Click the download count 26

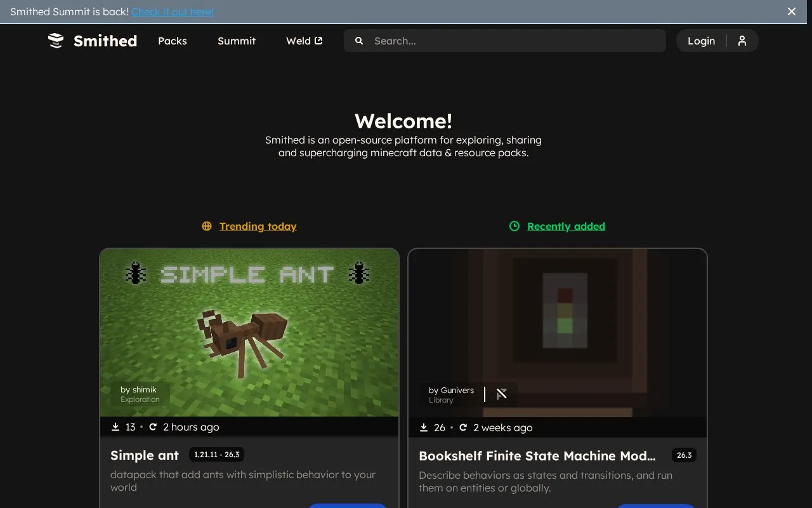click(440, 428)
